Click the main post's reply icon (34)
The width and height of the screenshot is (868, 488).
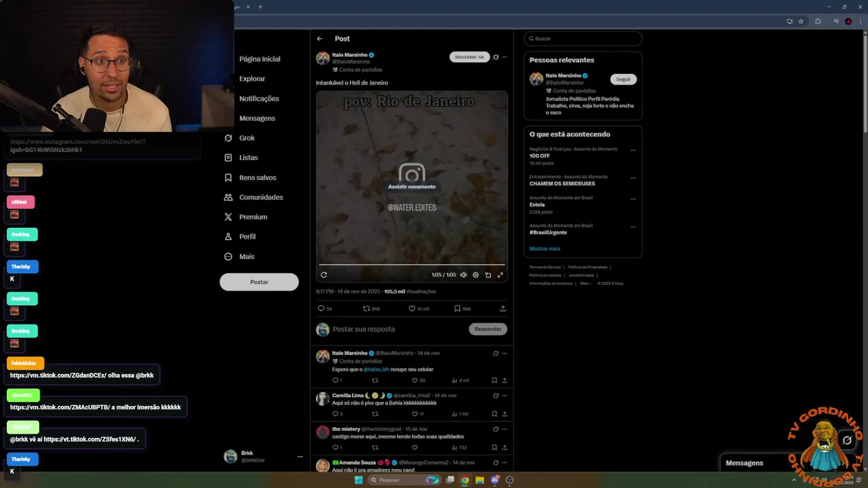point(325,308)
